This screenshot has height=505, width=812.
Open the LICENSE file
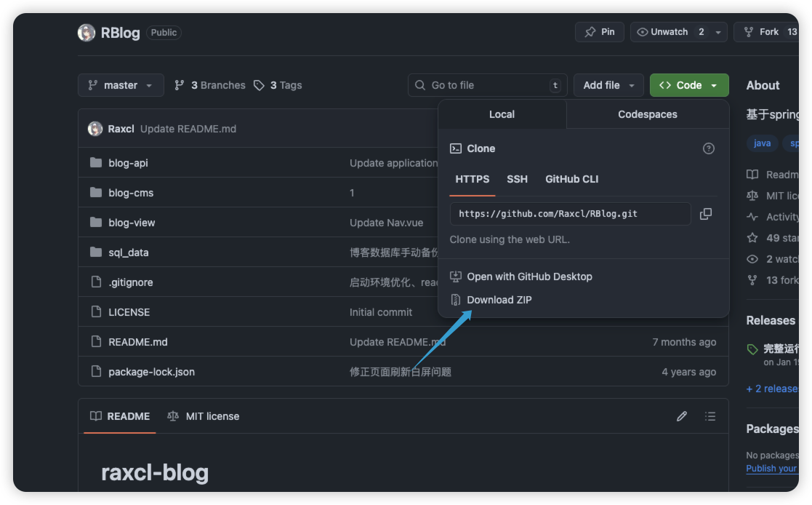click(x=129, y=312)
